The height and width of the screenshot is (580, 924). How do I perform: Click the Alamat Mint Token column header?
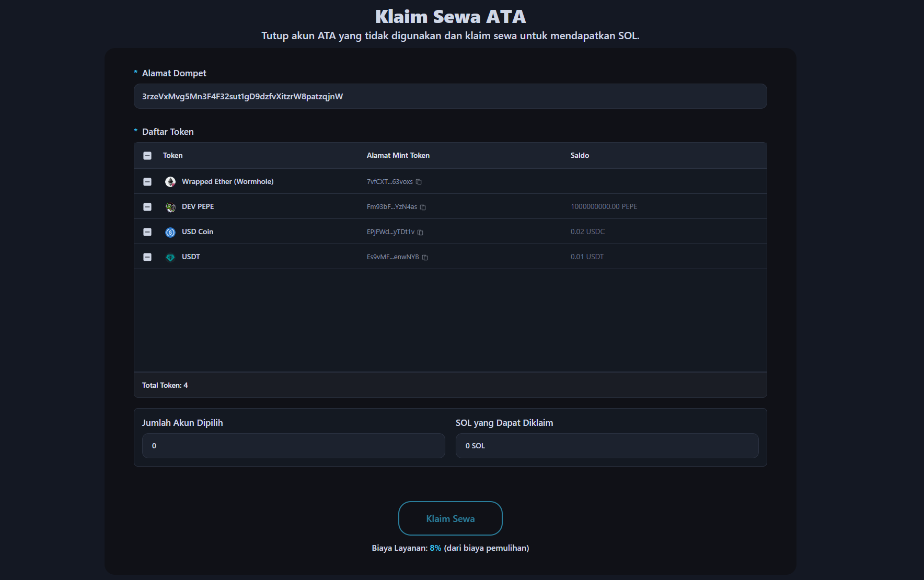398,155
